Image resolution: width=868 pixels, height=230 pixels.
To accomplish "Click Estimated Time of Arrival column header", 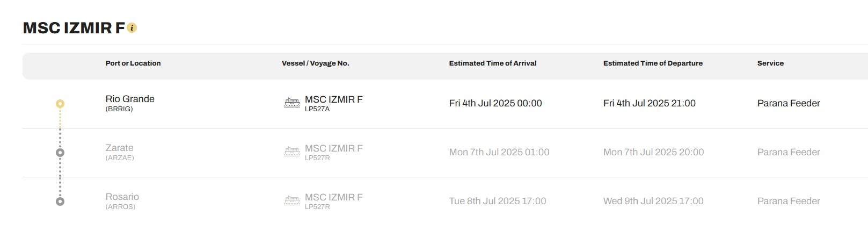I will click(492, 63).
